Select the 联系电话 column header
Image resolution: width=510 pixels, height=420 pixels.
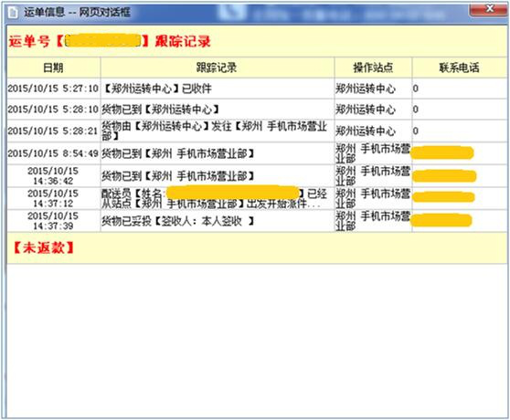[459, 68]
